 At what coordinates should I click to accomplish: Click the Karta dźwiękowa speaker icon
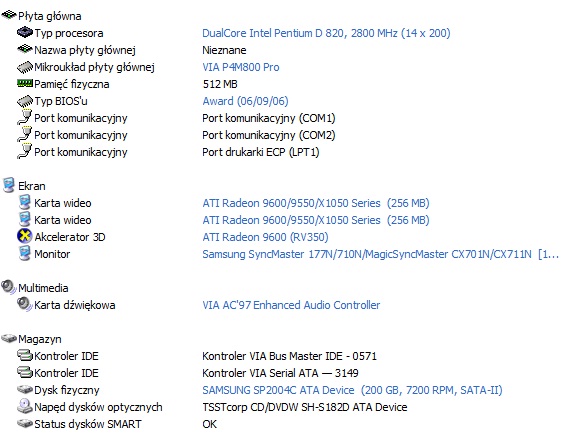[25, 304]
